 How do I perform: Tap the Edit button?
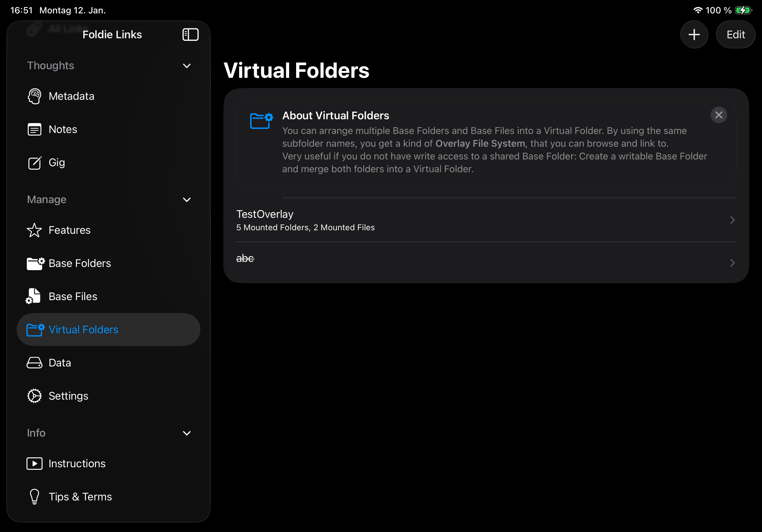[736, 34]
